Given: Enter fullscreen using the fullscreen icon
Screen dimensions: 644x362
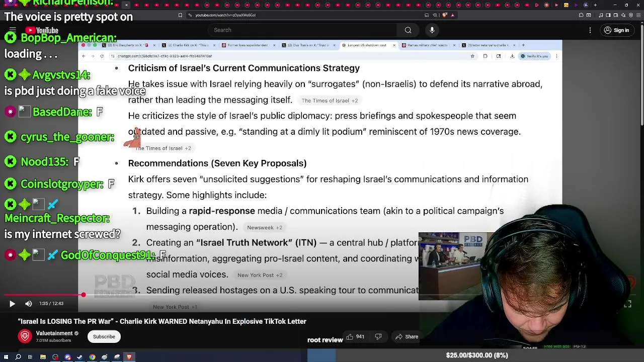Looking at the screenshot, I should 627,304.
